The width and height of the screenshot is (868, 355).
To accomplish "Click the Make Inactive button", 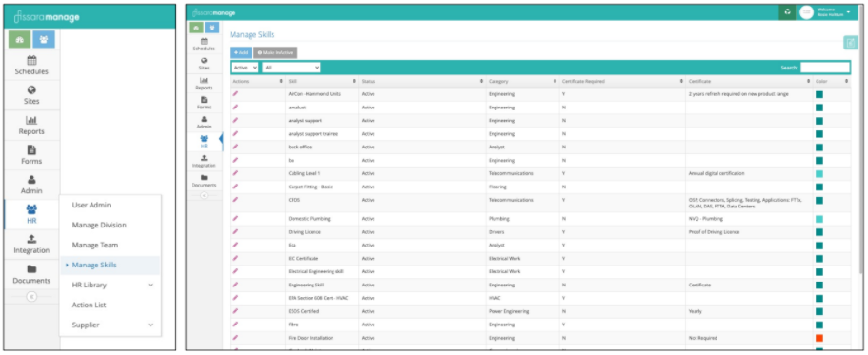I will click(x=275, y=52).
